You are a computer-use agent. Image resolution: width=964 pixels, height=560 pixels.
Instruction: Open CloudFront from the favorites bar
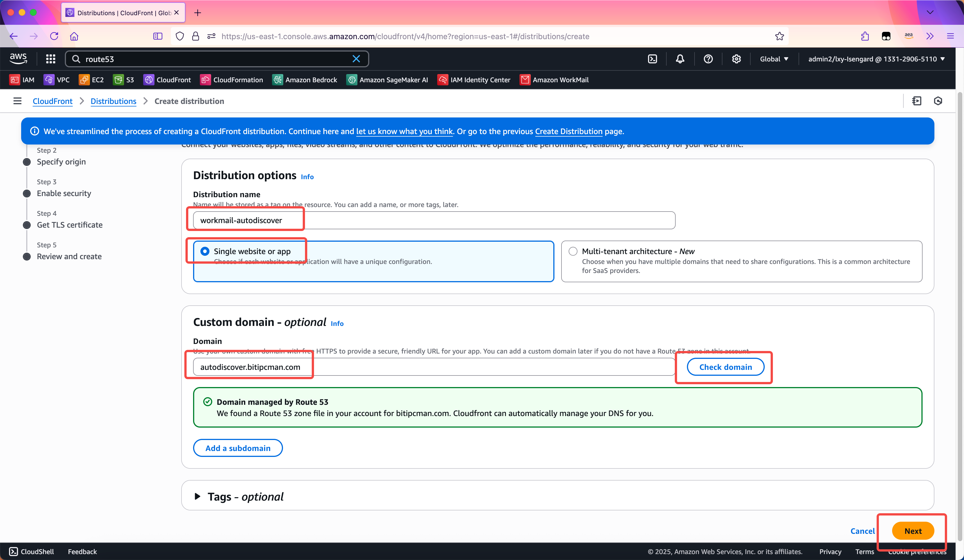click(167, 80)
